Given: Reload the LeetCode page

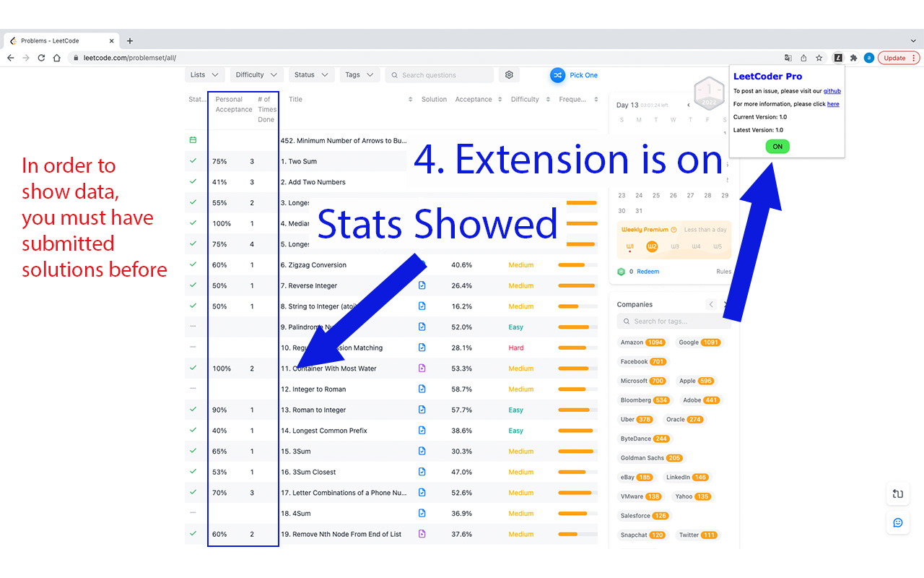Looking at the screenshot, I should coord(41,58).
